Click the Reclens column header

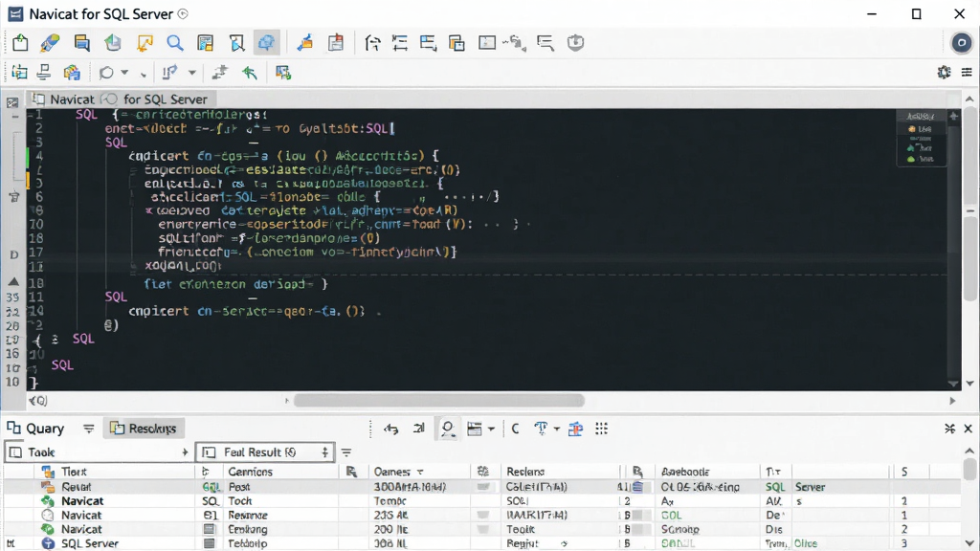click(525, 472)
